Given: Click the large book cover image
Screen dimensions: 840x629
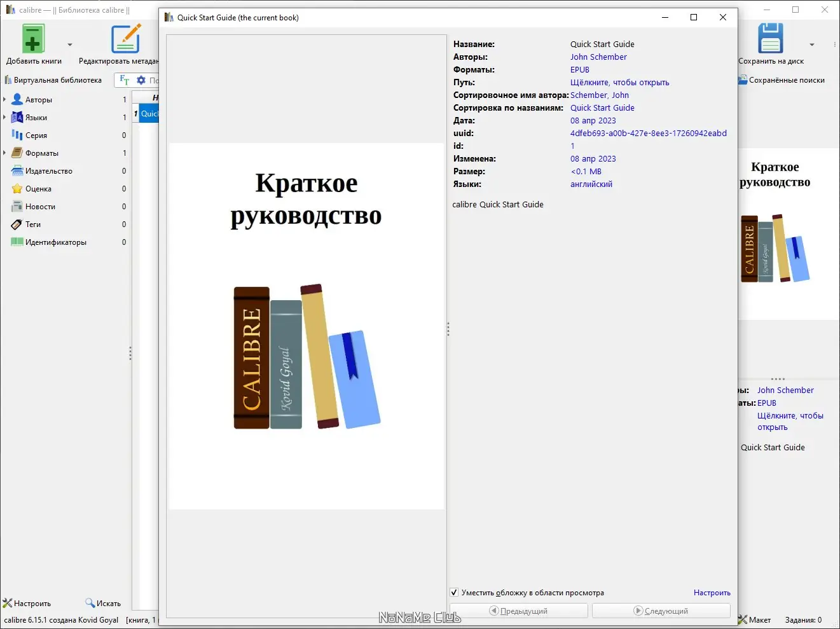Looking at the screenshot, I should [x=306, y=326].
